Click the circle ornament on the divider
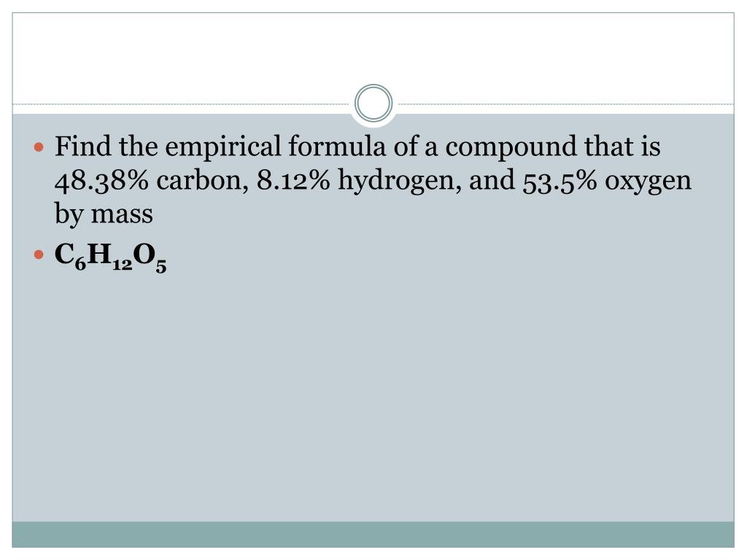The image size is (747, 560). tap(373, 103)
